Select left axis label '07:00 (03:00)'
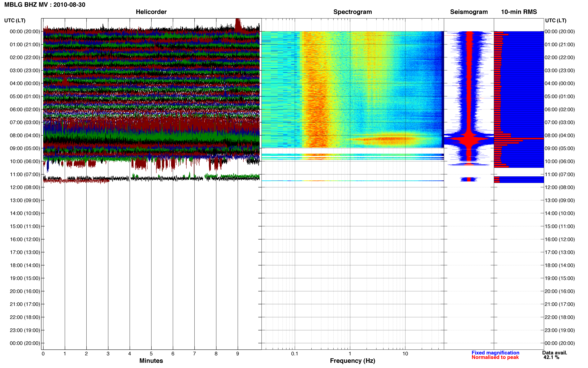 click(25, 122)
